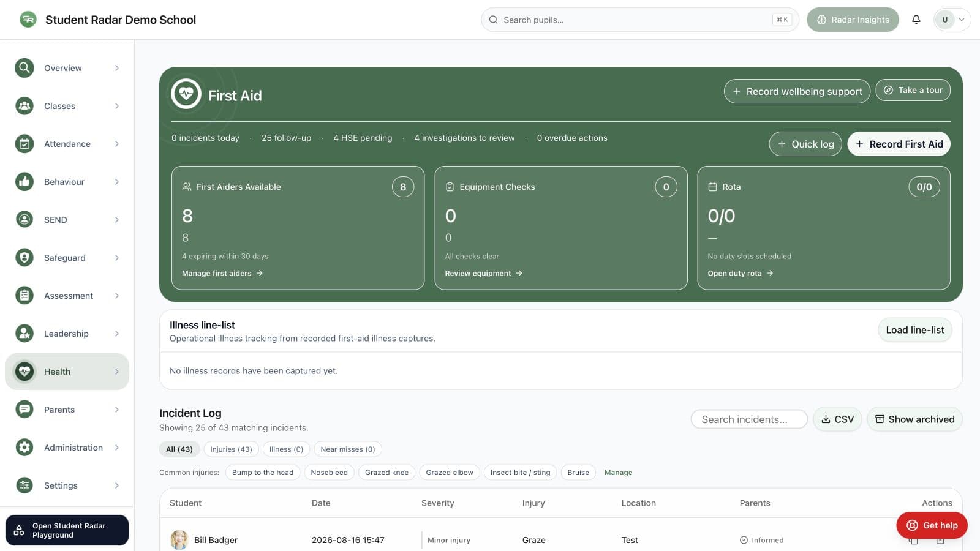Screen dimensions: 980x551
Task: Click Show archived button
Action: (914, 419)
